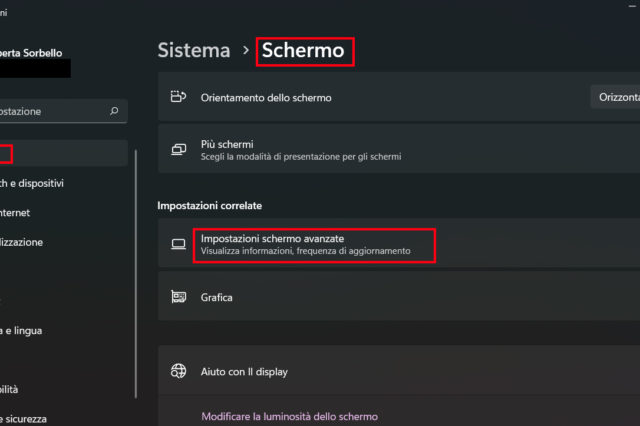640x426 pixels.
Task: Go to Rete e Internet in the sidebar
Action: pyautogui.click(x=28, y=212)
